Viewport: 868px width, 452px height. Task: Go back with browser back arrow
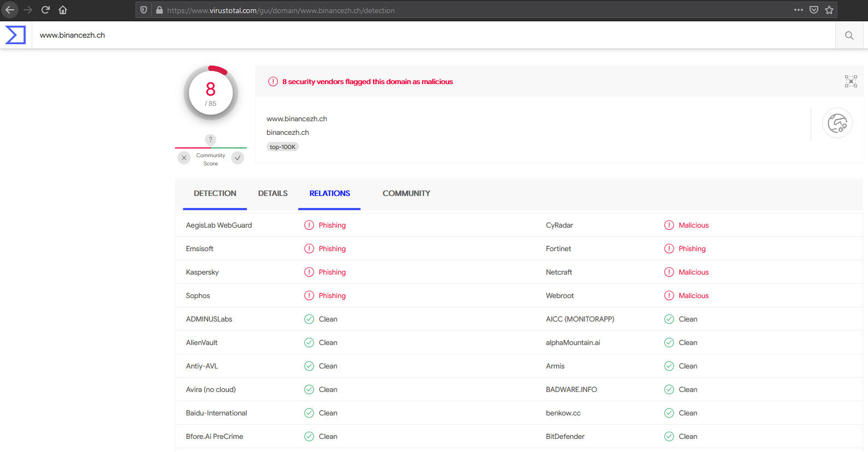coord(10,10)
